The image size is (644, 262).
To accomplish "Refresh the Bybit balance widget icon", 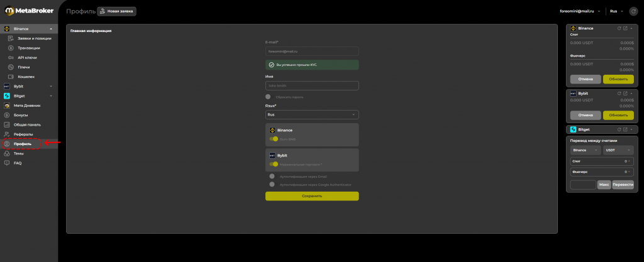I will click(x=619, y=94).
